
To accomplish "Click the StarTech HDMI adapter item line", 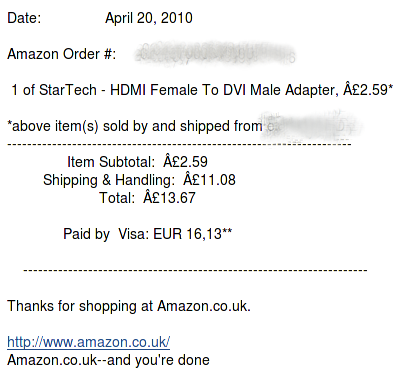I will tap(202, 90).
